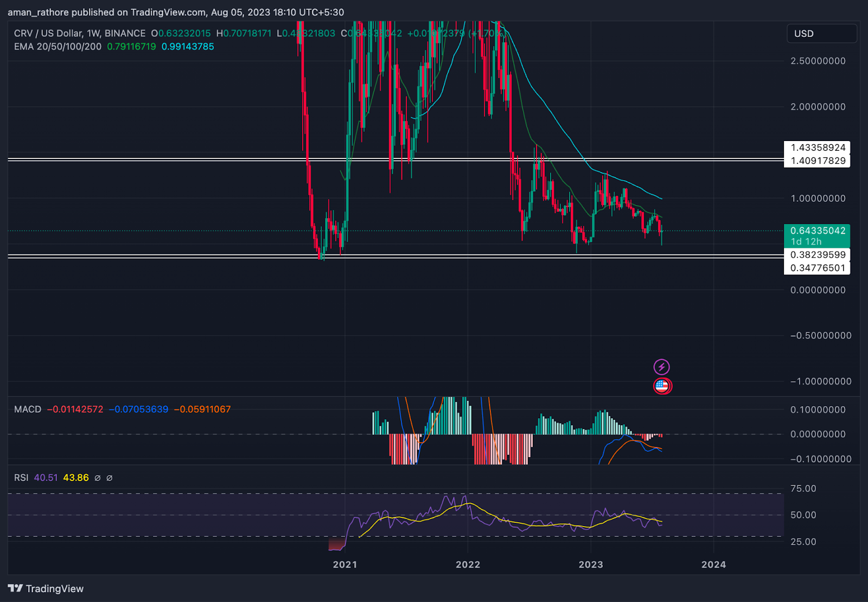The image size is (868, 602).
Task: Click the 2024 label on time axis
Action: click(713, 565)
